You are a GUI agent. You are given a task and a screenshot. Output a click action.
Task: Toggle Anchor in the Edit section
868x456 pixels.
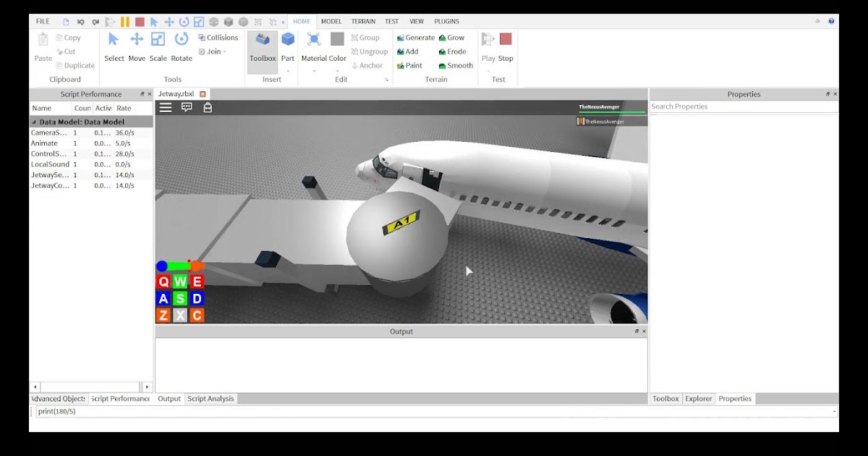coord(367,65)
